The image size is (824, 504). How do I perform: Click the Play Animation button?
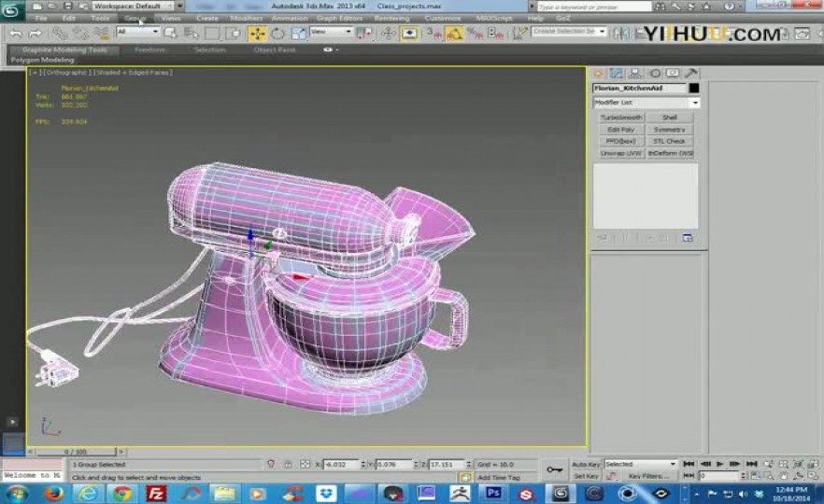click(720, 464)
